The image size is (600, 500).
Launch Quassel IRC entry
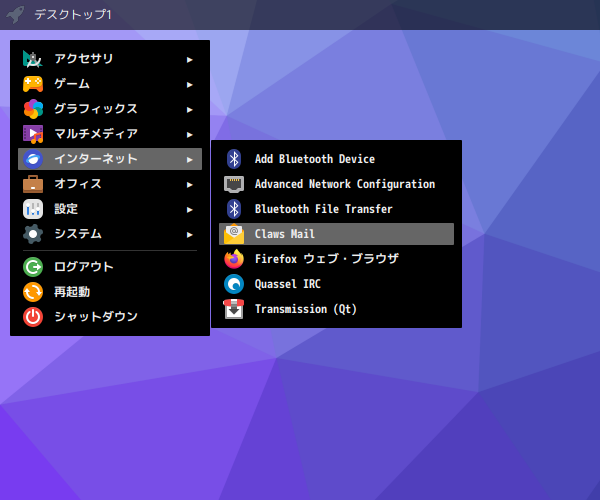coord(336,284)
